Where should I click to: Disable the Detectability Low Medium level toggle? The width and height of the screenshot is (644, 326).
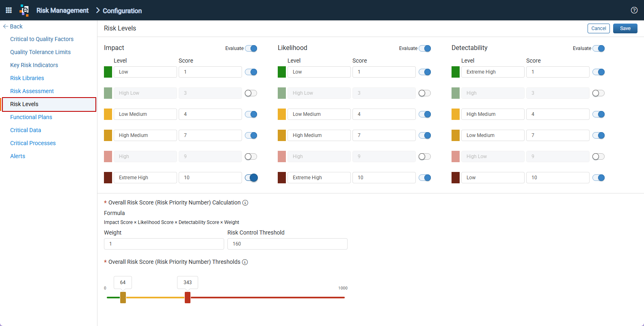pyautogui.click(x=599, y=135)
